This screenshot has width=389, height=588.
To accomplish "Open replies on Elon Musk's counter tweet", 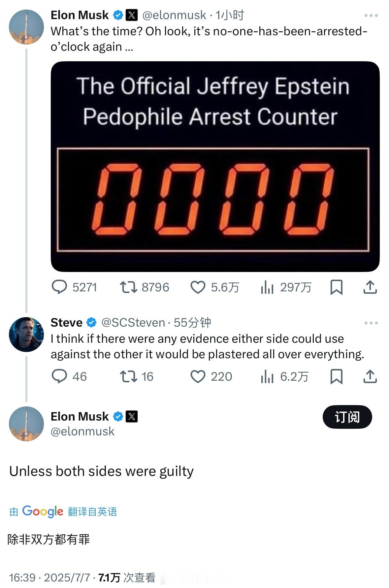I will click(74, 287).
